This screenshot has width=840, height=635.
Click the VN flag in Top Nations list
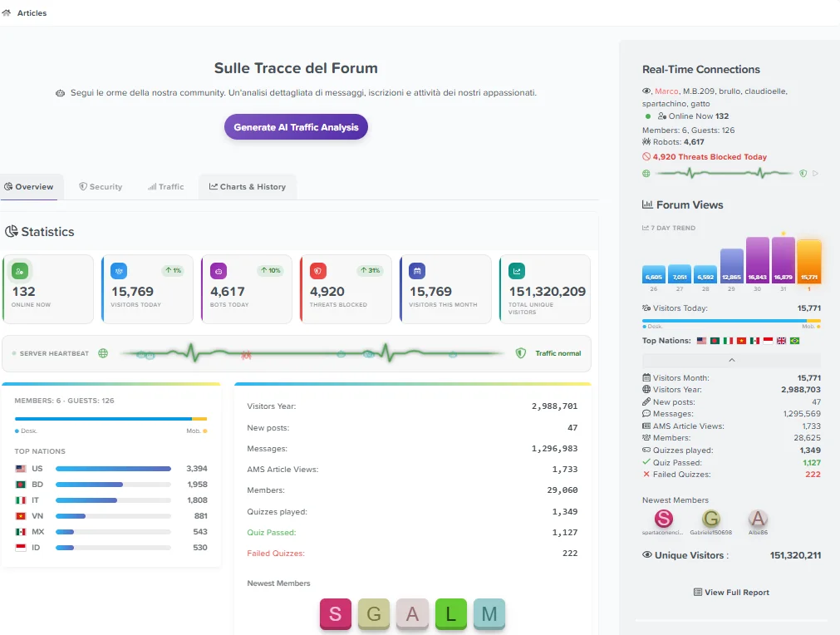(21, 516)
